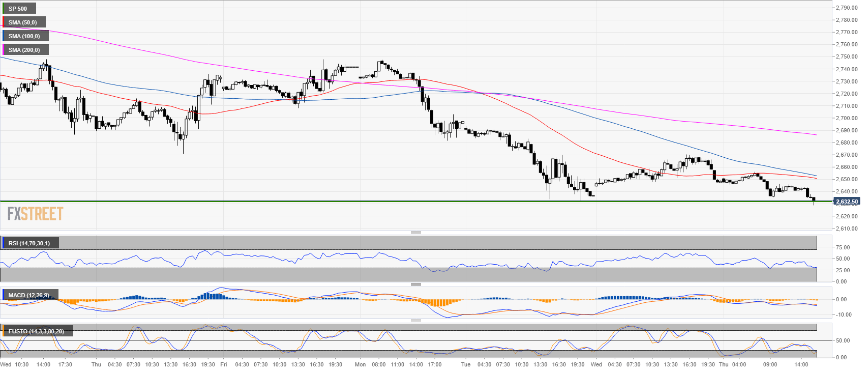The image size is (868, 371).
Task: Click the Tue date label on time axis
Action: [466, 364]
